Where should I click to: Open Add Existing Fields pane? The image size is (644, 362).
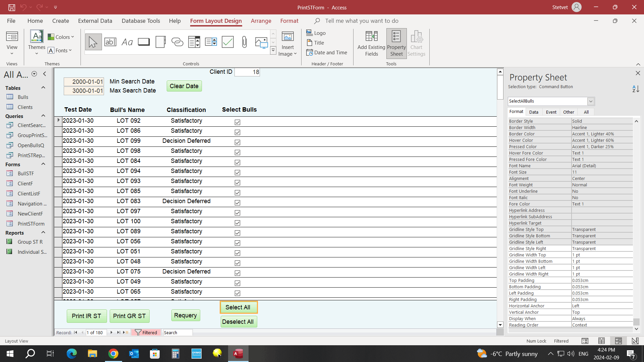click(x=371, y=44)
